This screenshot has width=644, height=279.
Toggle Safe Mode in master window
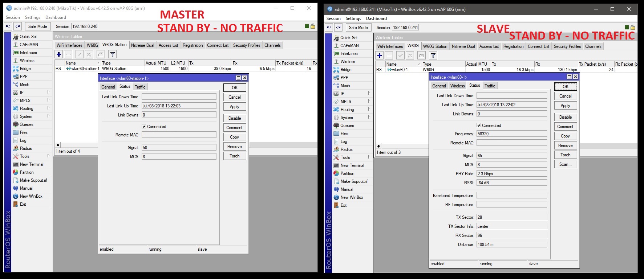tap(38, 26)
